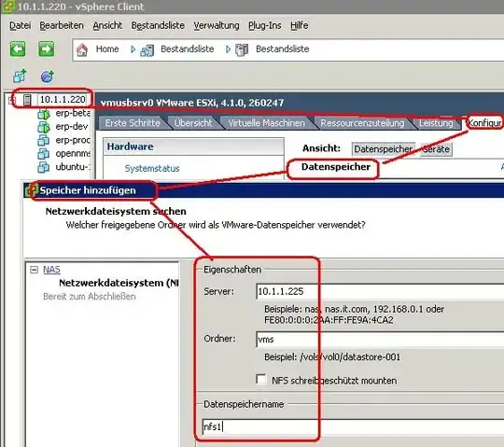The width and height of the screenshot is (504, 447).
Task: Click Netzwerkdateisystem wizard step
Action: click(119, 283)
